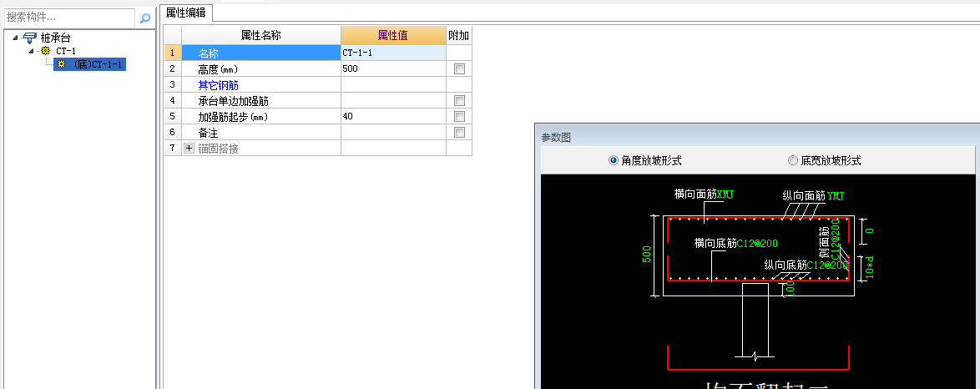Image resolution: width=980 pixels, height=389 pixels.
Task: Click the 锚固搭接 property label
Action: [218, 149]
